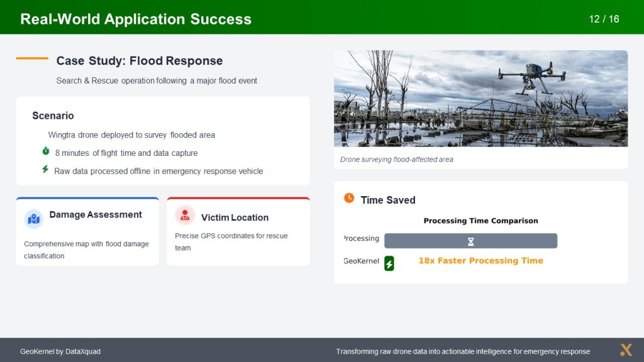The image size is (644, 362).
Task: Click the Case Study: Flood Response heading
Action: (x=140, y=61)
